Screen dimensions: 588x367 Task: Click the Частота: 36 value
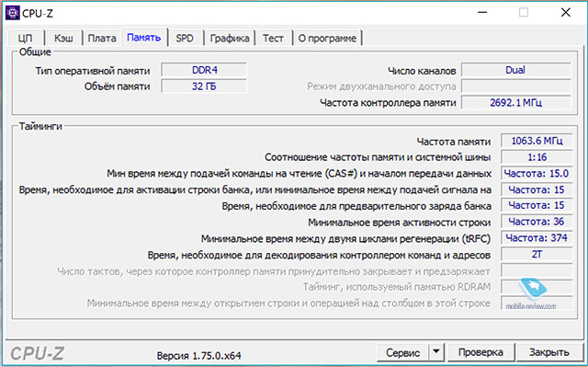pos(537,222)
